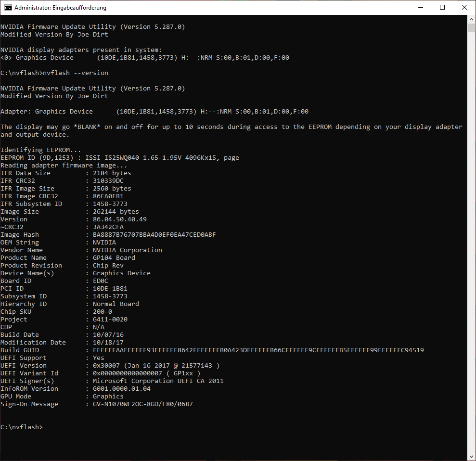Click the CDP value N/A
Screen dimensions: 476x461
98,327
